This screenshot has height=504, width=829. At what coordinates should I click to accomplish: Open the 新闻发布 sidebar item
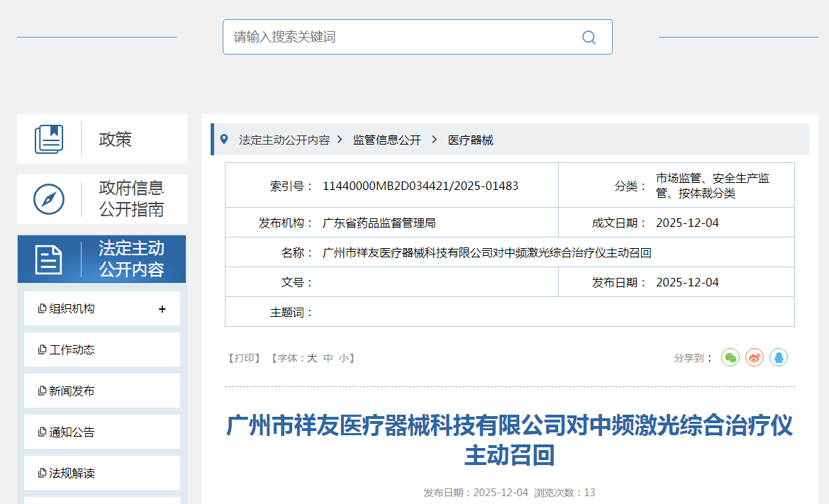72,391
